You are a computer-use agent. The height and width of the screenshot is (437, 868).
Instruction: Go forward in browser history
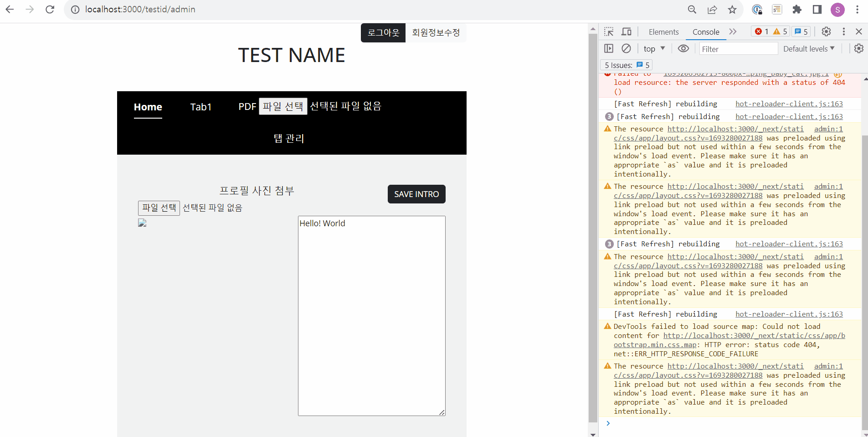[x=30, y=9]
